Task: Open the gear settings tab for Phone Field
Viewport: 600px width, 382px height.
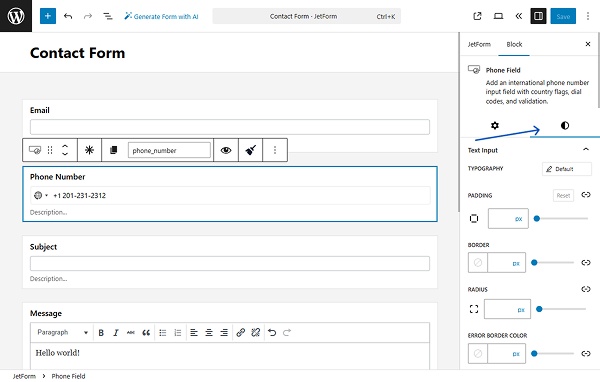Action: [495, 126]
